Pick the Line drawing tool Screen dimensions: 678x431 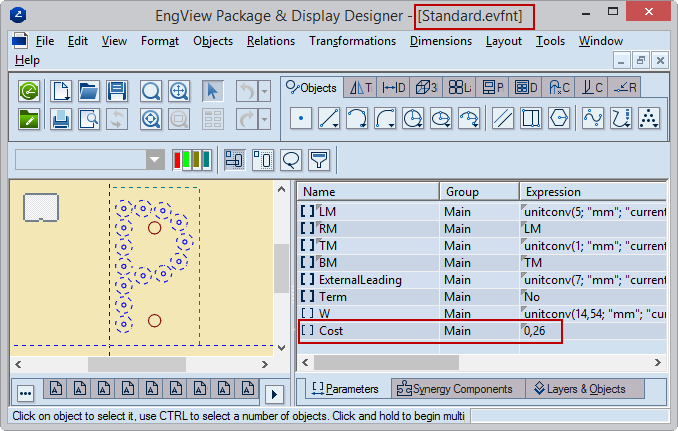point(329,119)
